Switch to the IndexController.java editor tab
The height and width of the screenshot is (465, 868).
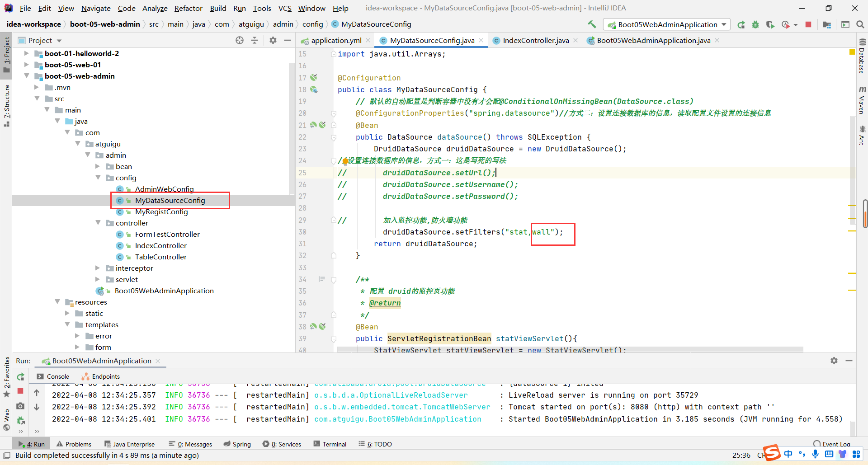pos(535,41)
